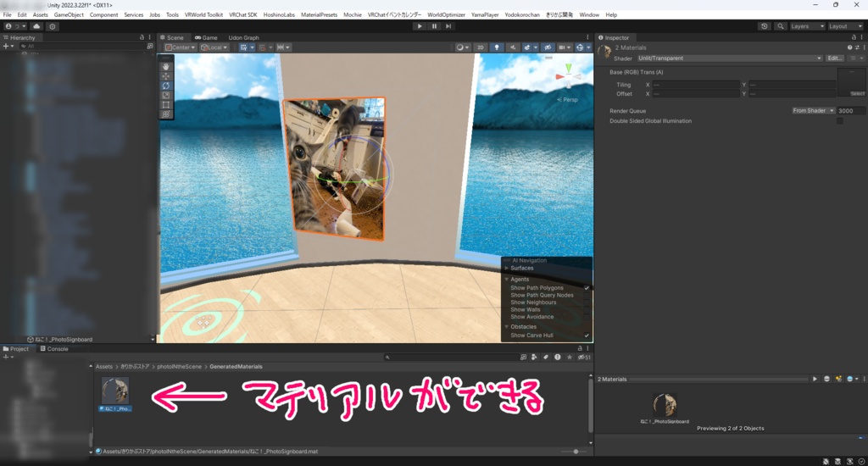Viewport: 868px width, 466px height.
Task: Open the Local handle rotation dropdown
Action: point(214,47)
